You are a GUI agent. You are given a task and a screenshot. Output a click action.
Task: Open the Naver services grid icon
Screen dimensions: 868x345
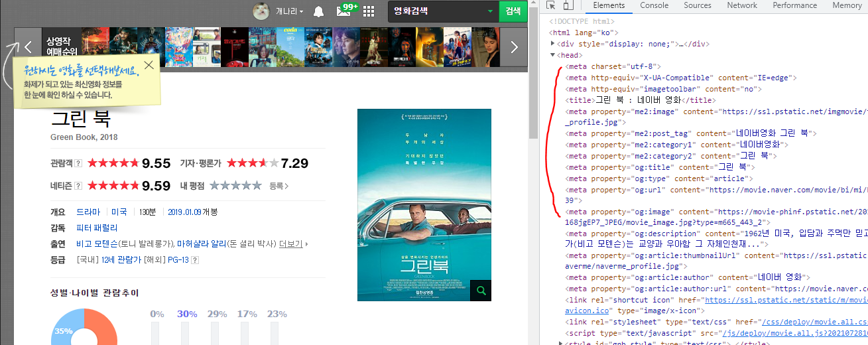(369, 11)
